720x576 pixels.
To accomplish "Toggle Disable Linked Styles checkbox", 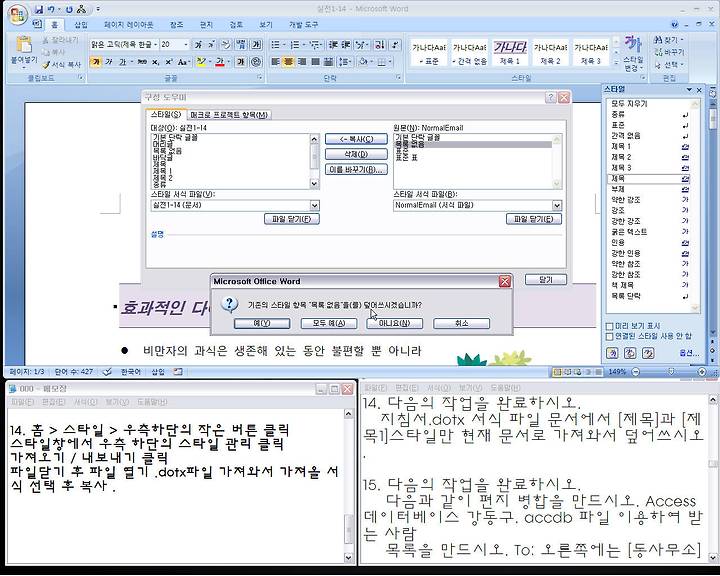I will click(x=610, y=337).
